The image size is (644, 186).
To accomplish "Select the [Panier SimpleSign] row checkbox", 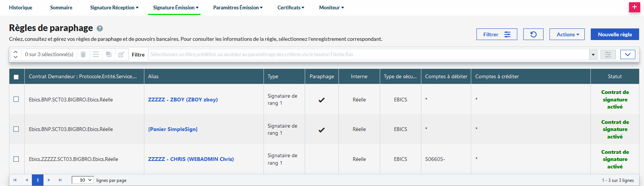I will (16, 129).
